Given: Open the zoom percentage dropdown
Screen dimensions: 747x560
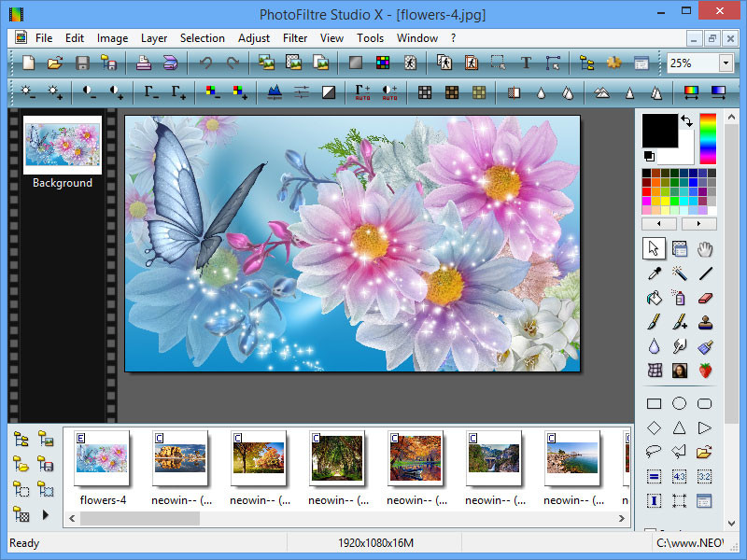Looking at the screenshot, I should (x=726, y=63).
